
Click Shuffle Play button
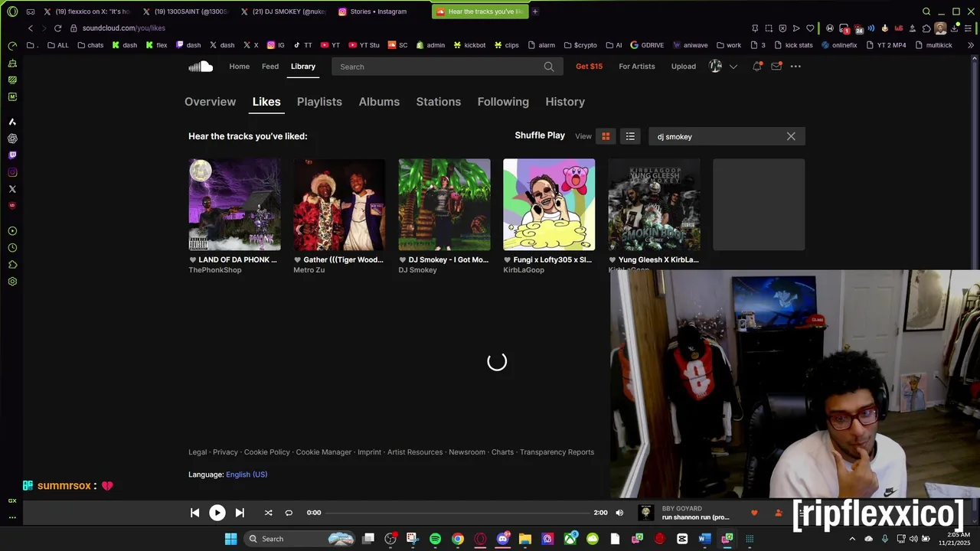click(x=540, y=135)
